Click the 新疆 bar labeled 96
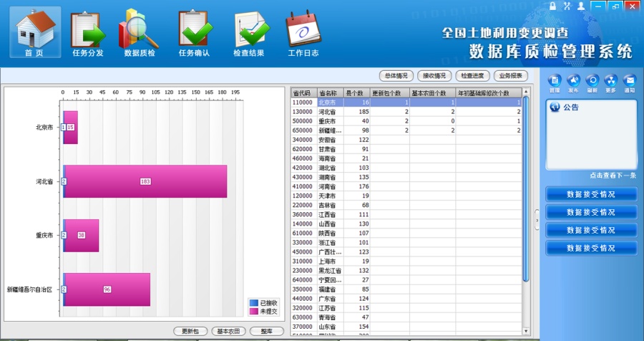This screenshot has height=341, width=644. pyautogui.click(x=107, y=289)
